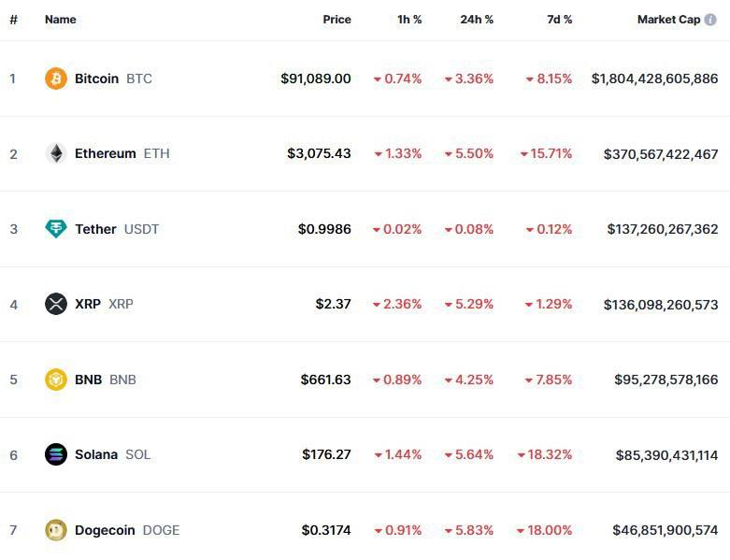Sort by the 24h % column header

tap(477, 20)
